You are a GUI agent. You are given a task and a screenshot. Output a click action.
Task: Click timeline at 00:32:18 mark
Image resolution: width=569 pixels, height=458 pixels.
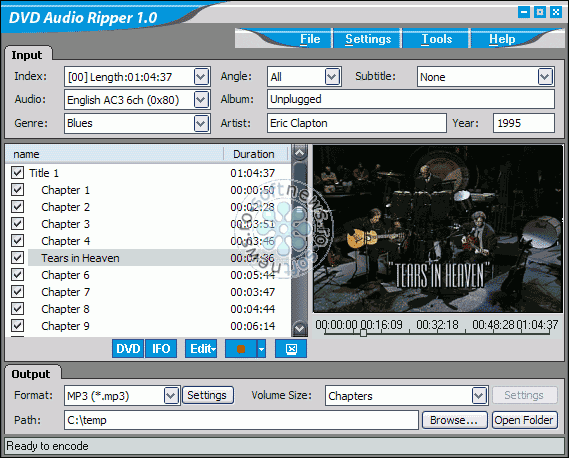438,325
